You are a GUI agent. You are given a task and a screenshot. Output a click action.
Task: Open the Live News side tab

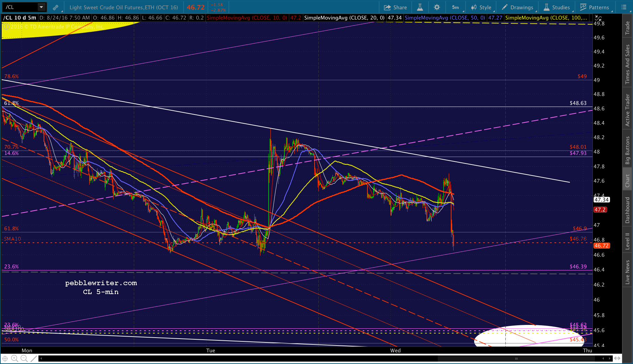[628, 272]
